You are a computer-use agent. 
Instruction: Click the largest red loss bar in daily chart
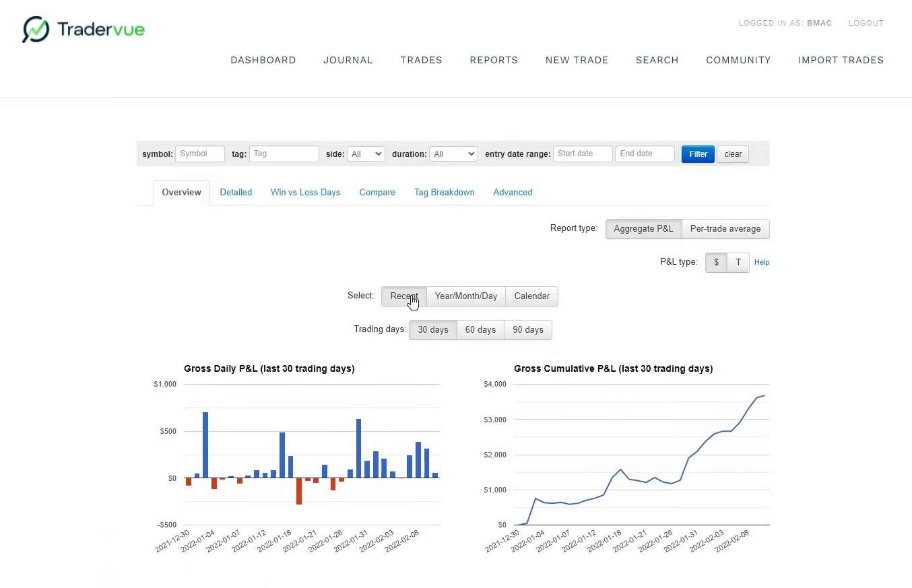point(299,491)
